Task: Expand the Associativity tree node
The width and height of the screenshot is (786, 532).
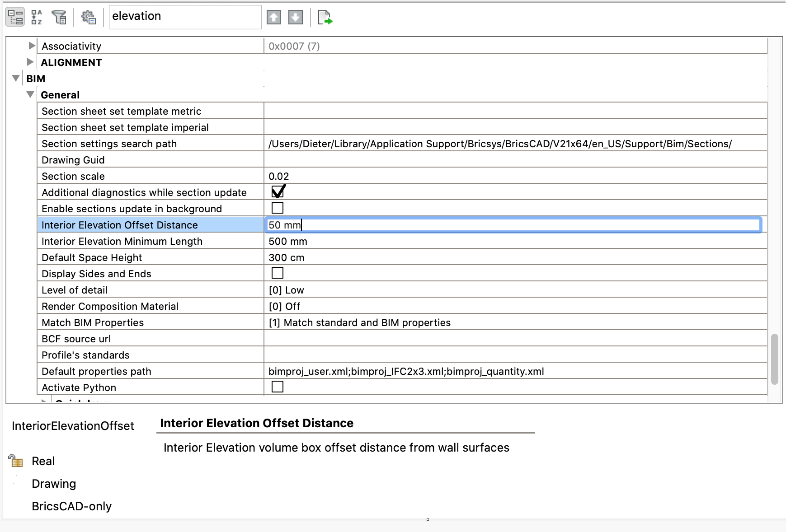Action: [x=31, y=46]
